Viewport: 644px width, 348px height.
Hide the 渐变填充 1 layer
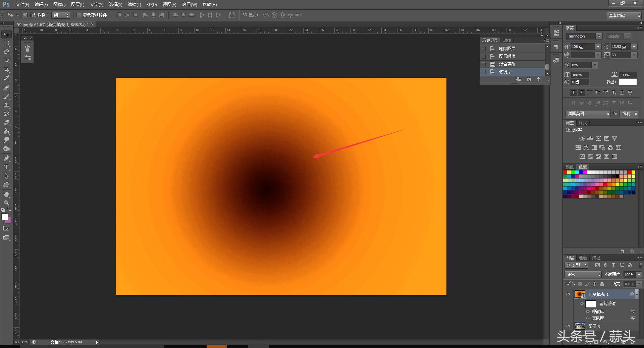568,294
